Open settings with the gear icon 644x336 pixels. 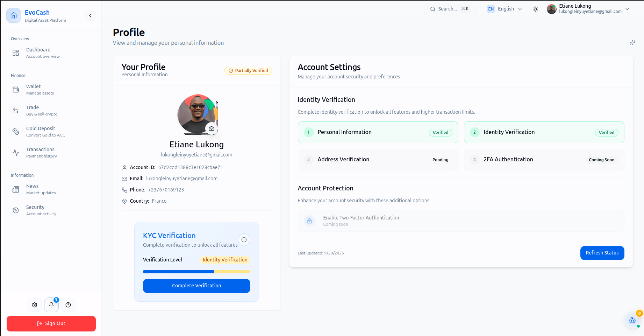tap(35, 305)
